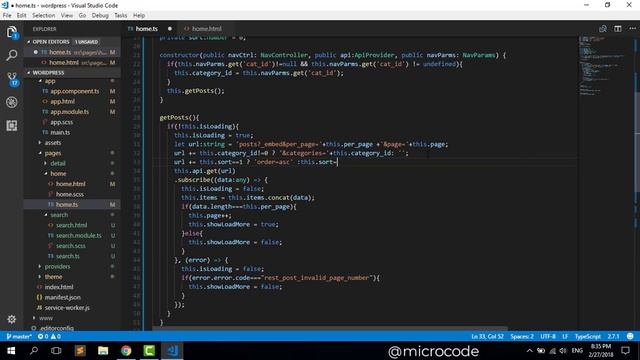Open the Go menu

click(x=82, y=15)
